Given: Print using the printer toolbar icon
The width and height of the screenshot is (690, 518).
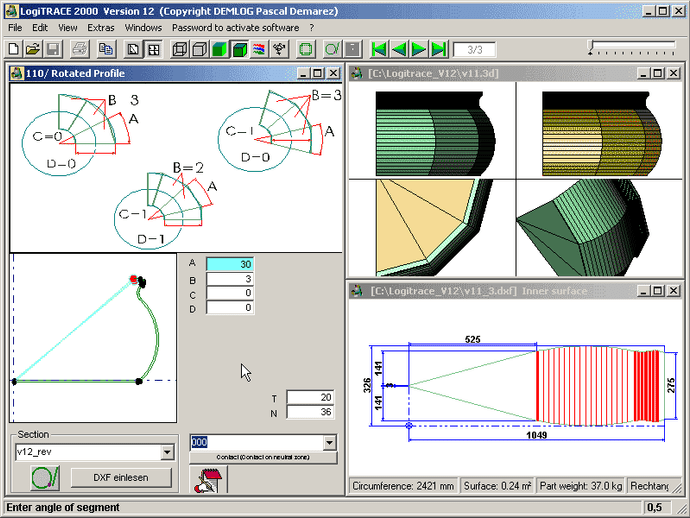Looking at the screenshot, I should [80, 49].
